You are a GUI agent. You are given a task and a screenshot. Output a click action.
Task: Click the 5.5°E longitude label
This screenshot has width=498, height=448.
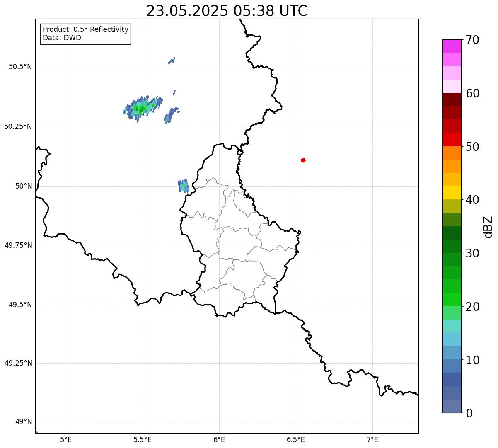(x=143, y=440)
